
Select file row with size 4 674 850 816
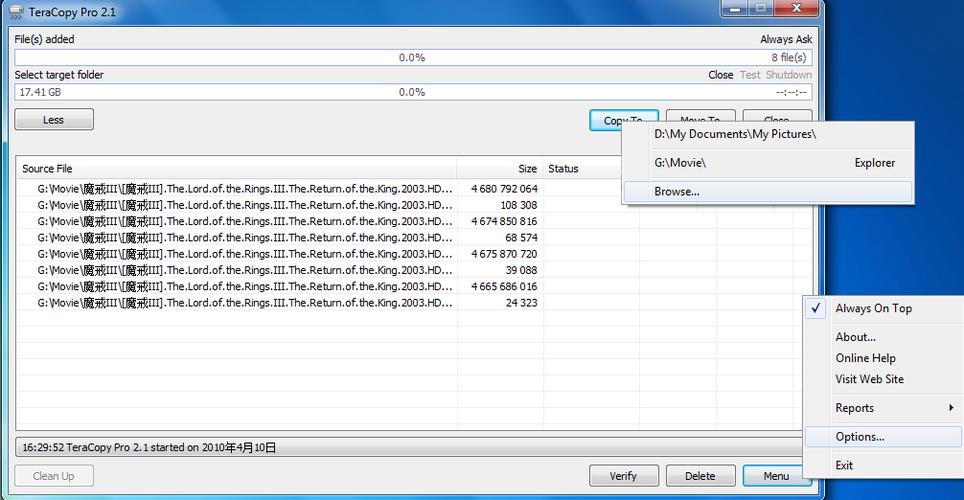[x=413, y=221]
